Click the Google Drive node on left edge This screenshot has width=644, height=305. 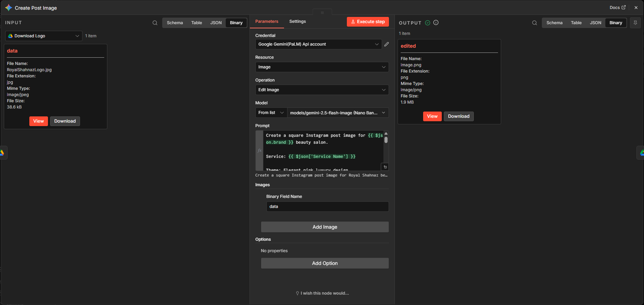[x=2, y=153]
